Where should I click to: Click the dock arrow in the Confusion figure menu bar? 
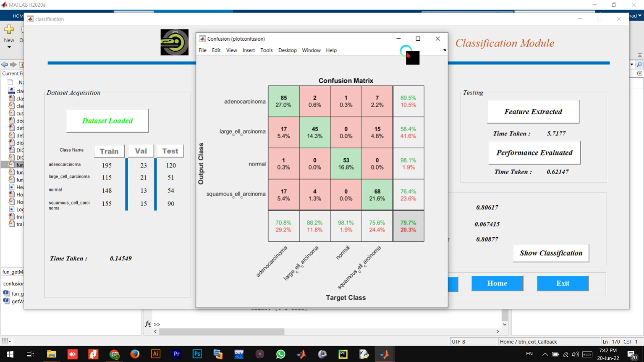point(444,50)
